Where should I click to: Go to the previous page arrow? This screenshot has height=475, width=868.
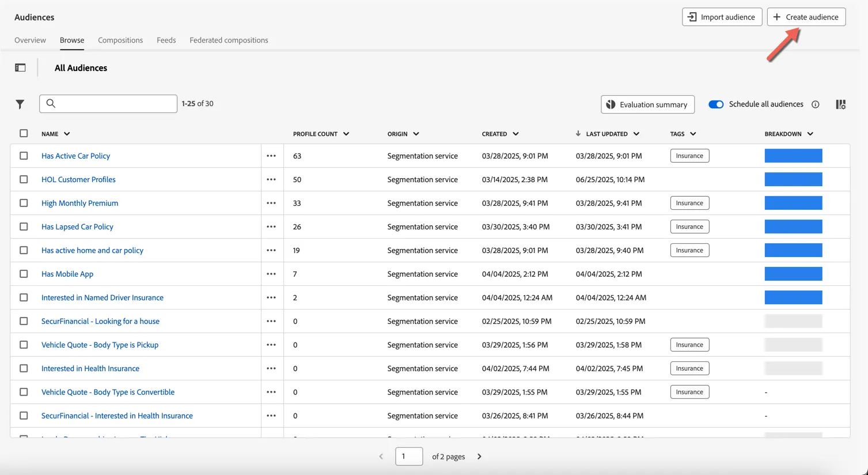(x=381, y=457)
